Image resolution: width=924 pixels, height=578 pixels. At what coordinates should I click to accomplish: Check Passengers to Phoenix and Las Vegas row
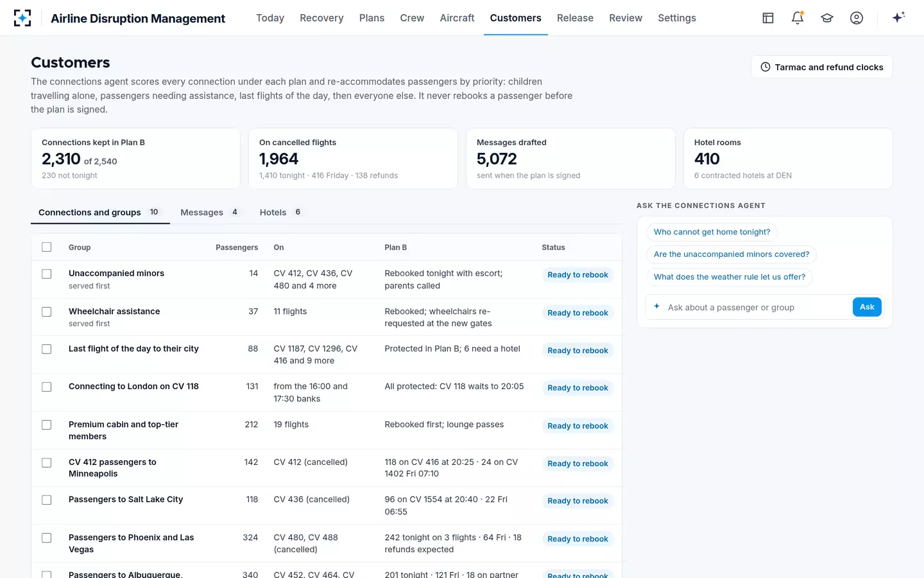point(46,538)
